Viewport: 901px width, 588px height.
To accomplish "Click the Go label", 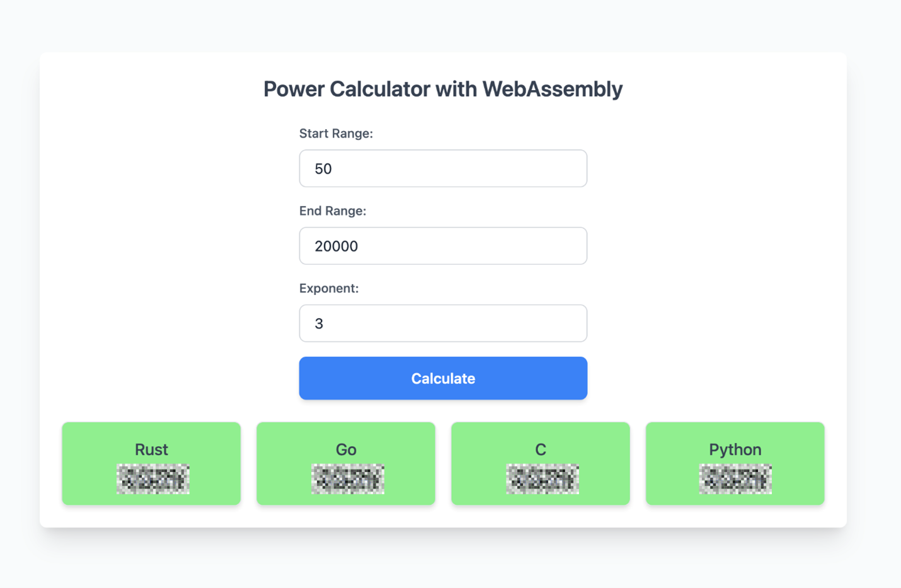I will pos(346,449).
